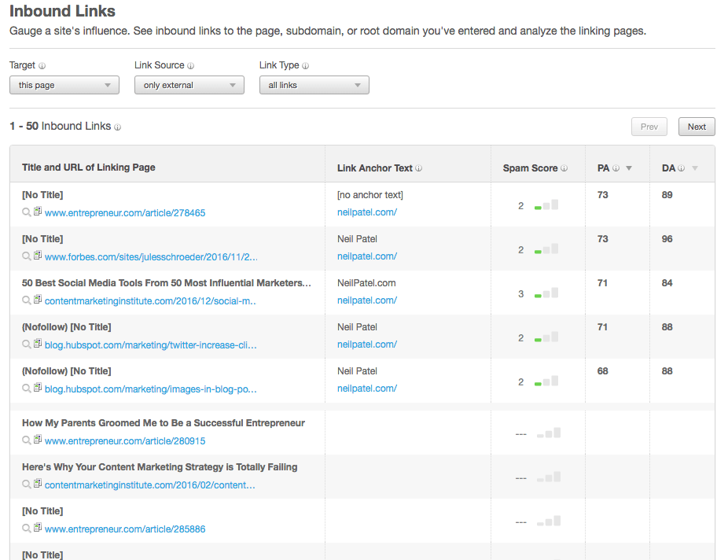This screenshot has height=560, width=728.
Task: Click spam score bar in contentmarketinginstitute 2016/12 row
Action: pos(546,293)
